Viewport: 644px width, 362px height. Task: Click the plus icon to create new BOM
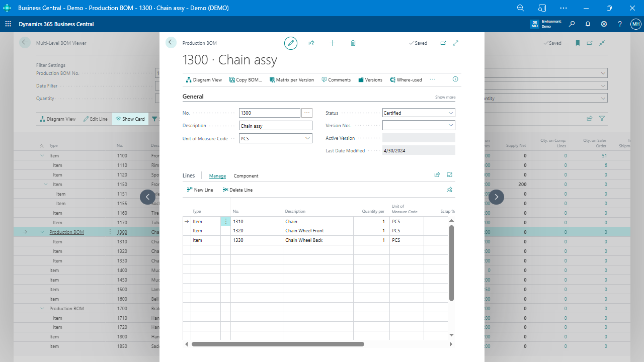point(332,43)
